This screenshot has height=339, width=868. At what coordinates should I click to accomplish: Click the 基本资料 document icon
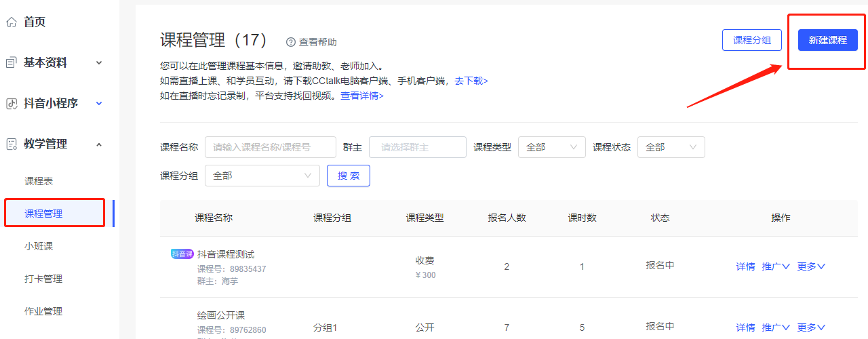pos(12,63)
